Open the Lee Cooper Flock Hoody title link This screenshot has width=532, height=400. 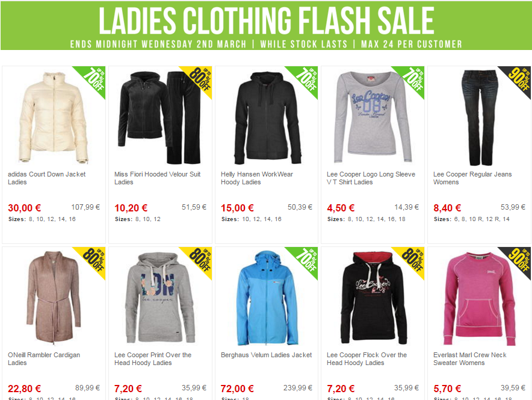click(x=367, y=358)
